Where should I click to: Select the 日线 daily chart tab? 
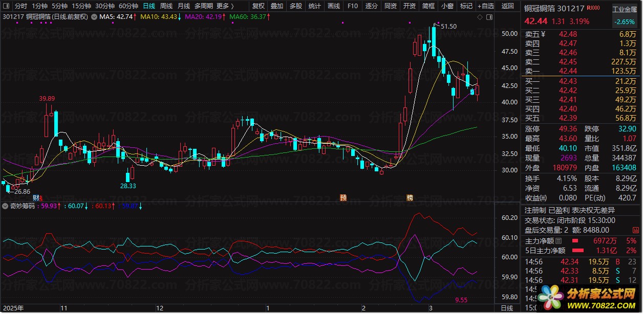[x=149, y=6]
